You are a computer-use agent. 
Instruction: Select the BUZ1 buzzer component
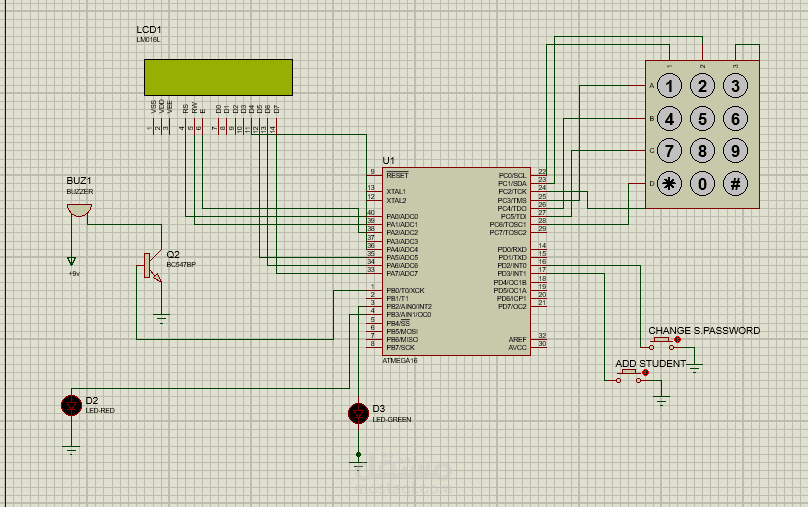pos(79,210)
